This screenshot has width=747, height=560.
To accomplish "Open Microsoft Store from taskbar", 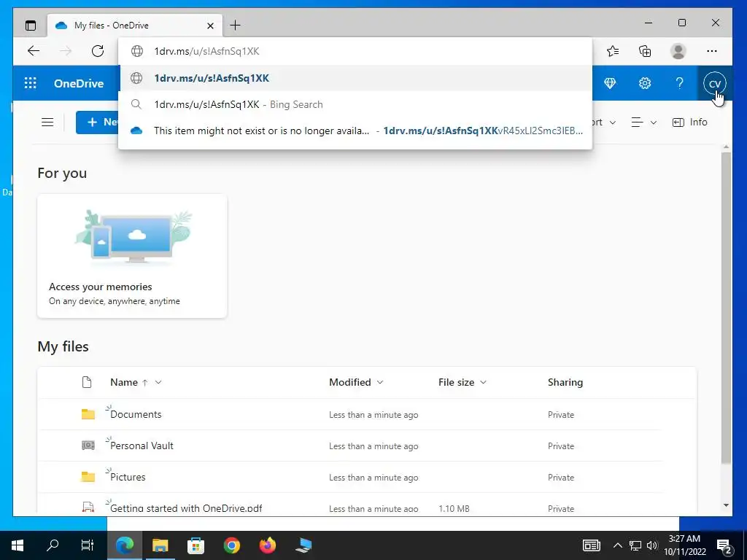I will coord(196,545).
